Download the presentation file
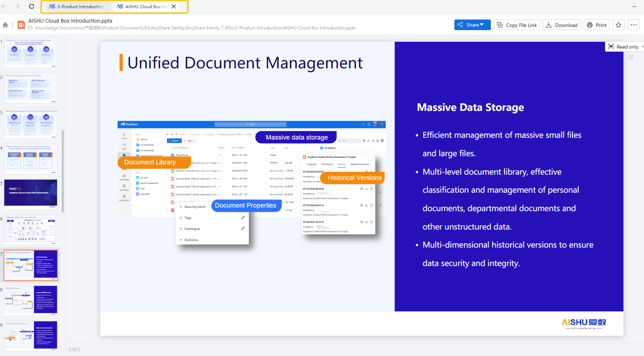Viewport: 644px width, 356px height. pos(561,25)
